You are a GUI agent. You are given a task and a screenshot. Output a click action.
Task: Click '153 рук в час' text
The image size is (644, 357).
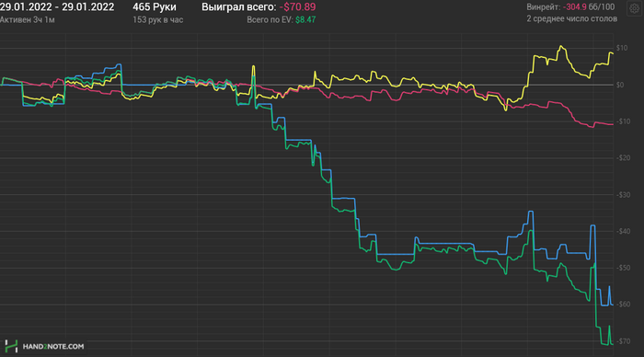point(157,19)
